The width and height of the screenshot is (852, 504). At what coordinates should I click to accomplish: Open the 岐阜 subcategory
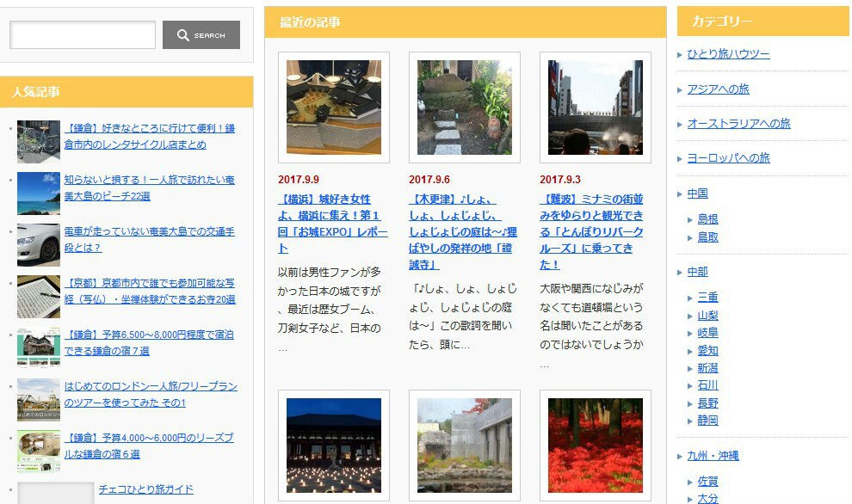(707, 332)
